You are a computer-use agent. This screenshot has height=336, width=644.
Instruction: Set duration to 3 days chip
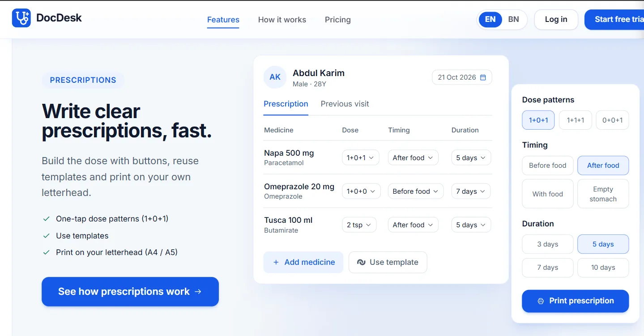pyautogui.click(x=548, y=244)
